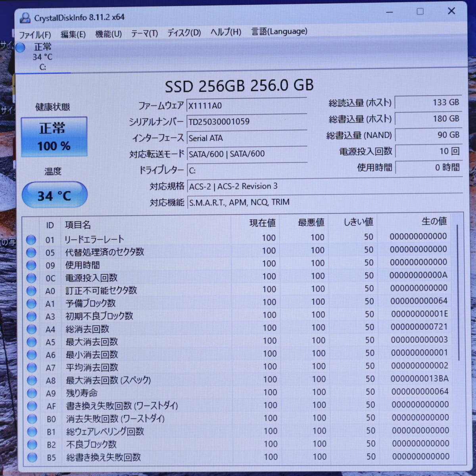Click total NAND writes value 90 GB
This screenshot has width=476, height=476.
(x=428, y=135)
